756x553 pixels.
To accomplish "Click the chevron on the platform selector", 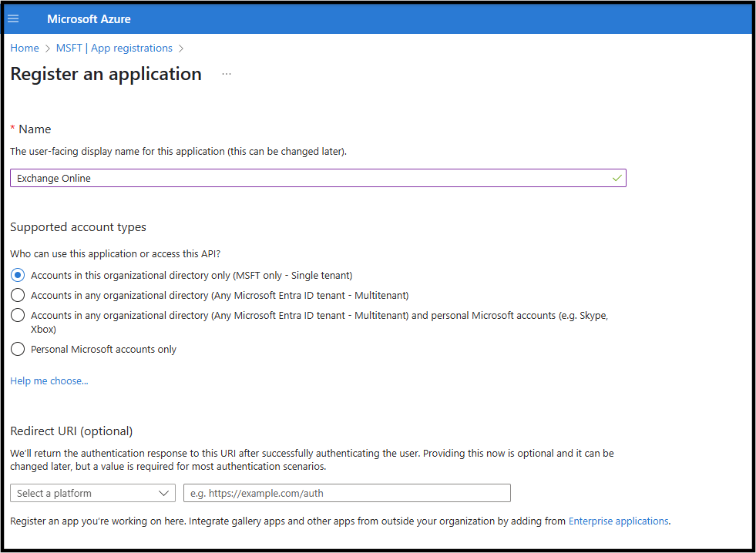I will click(x=164, y=493).
